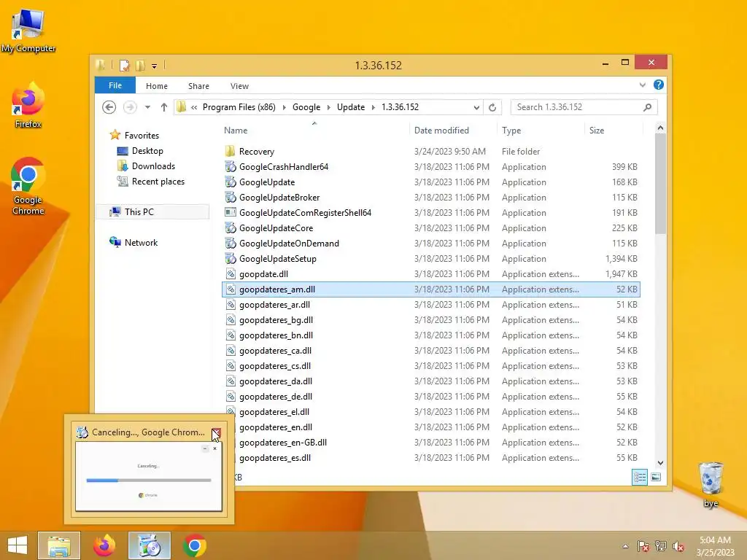Select GoogleUpdateSetup application
Viewport: 747px width, 560px height.
coord(431,259)
